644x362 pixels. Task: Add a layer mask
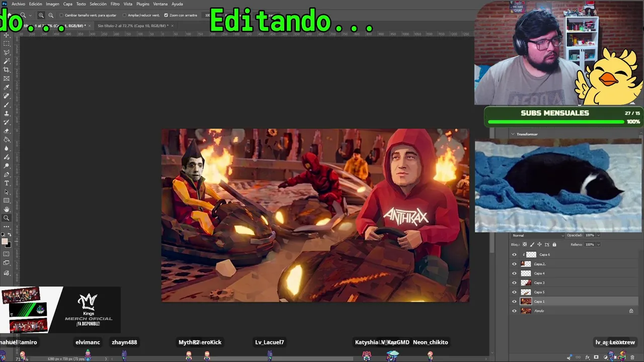click(x=596, y=357)
